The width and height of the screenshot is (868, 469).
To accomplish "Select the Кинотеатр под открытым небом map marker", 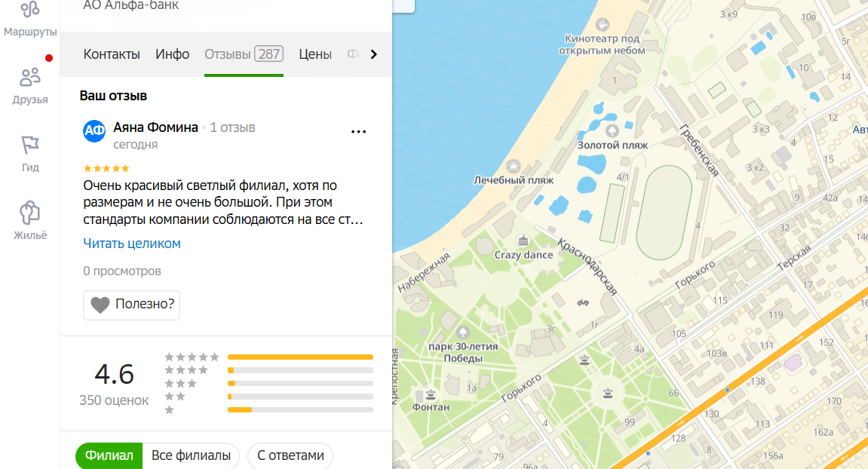I will click(603, 24).
